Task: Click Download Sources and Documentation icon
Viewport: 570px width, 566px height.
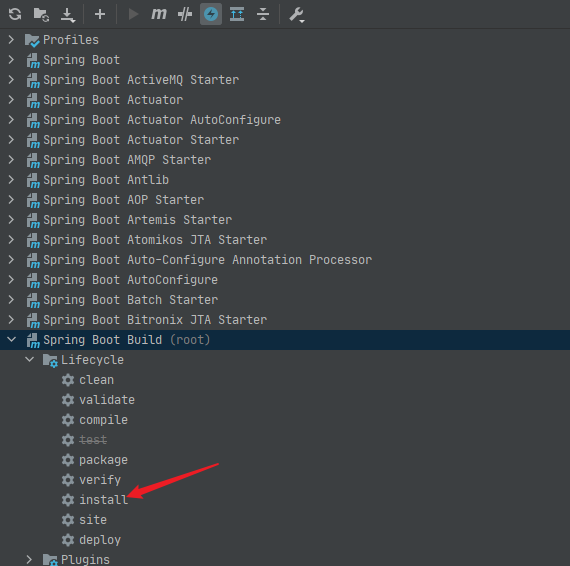Action: [68, 15]
